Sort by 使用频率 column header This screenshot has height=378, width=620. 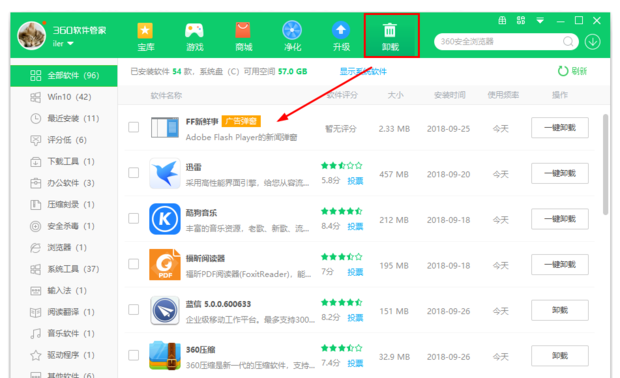coord(503,95)
